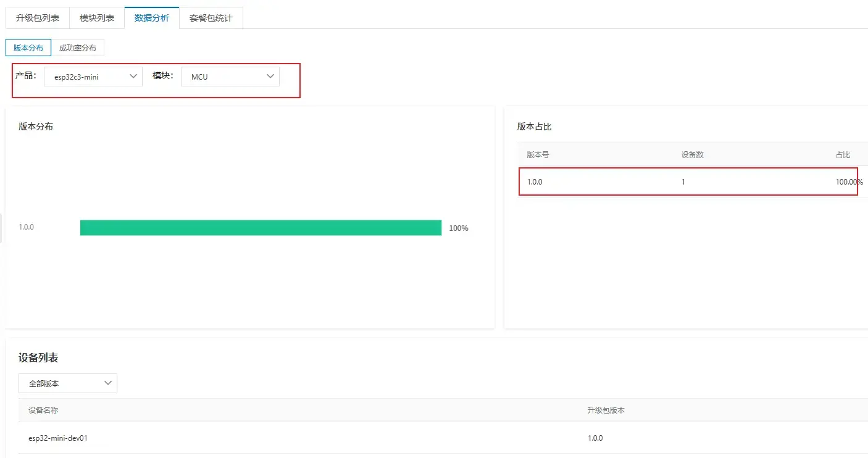Viewport: 868px width, 458px height.
Task: Switch to 成功率分布 view
Action: (78, 48)
